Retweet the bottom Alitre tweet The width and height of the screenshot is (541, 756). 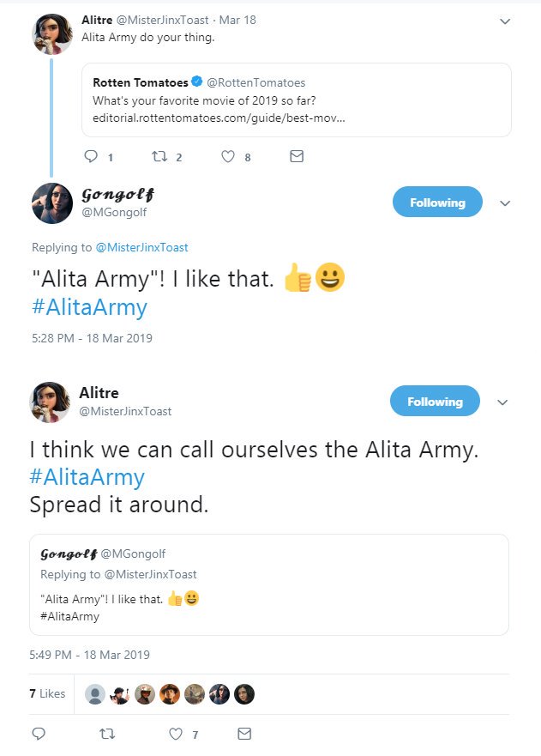[106, 735]
